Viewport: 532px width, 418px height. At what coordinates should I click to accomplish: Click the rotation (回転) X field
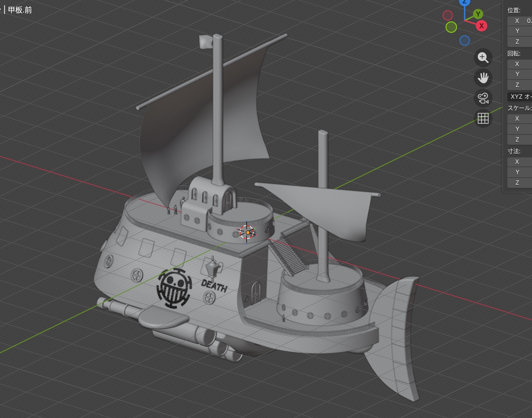520,64
